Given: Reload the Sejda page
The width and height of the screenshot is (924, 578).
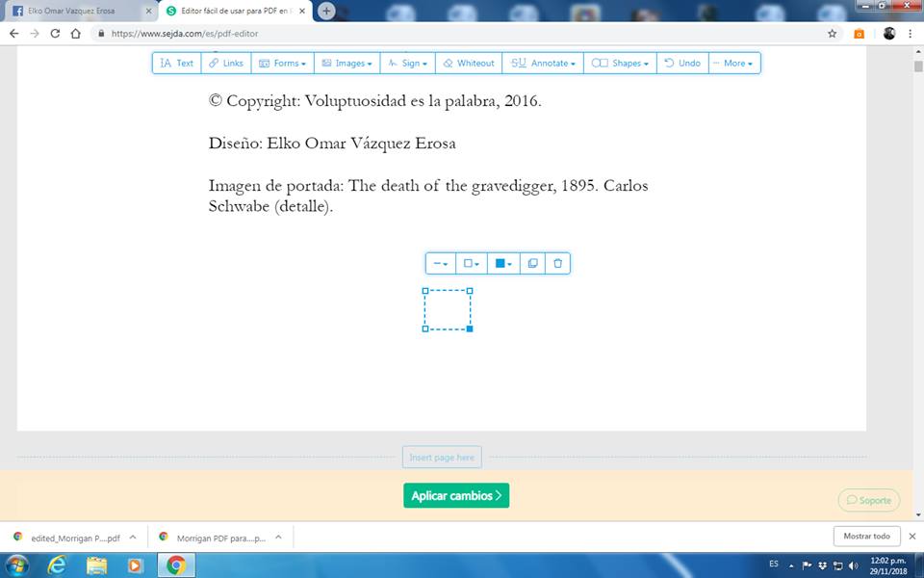Looking at the screenshot, I should 55,33.
